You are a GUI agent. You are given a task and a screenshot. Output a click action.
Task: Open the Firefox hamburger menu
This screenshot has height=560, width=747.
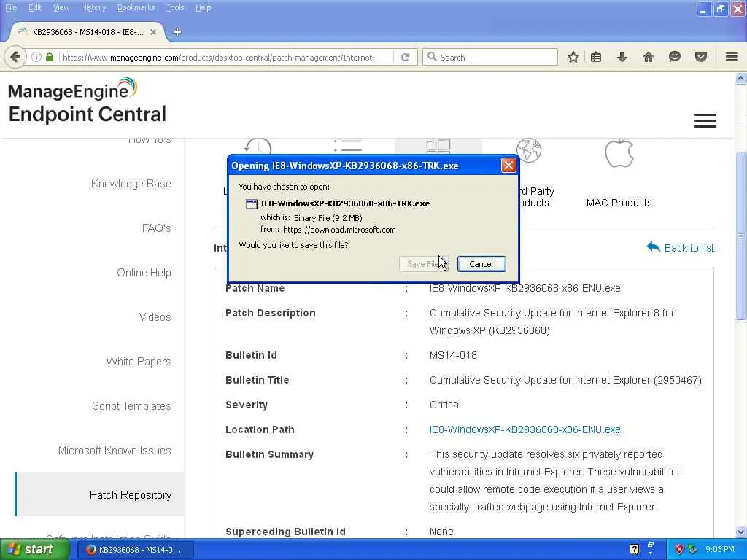732,57
